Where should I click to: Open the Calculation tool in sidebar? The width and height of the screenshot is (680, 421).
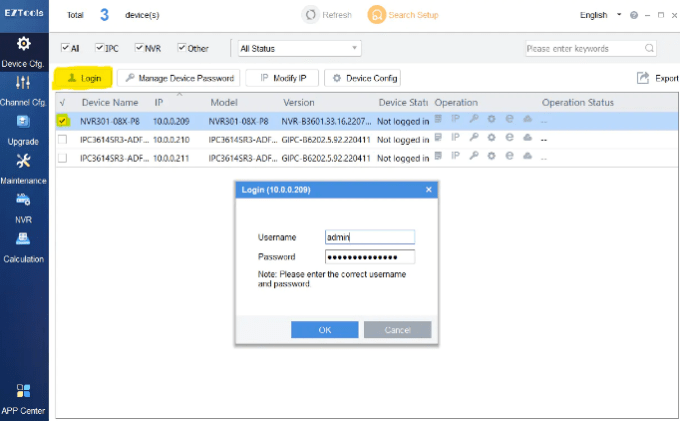[23, 245]
